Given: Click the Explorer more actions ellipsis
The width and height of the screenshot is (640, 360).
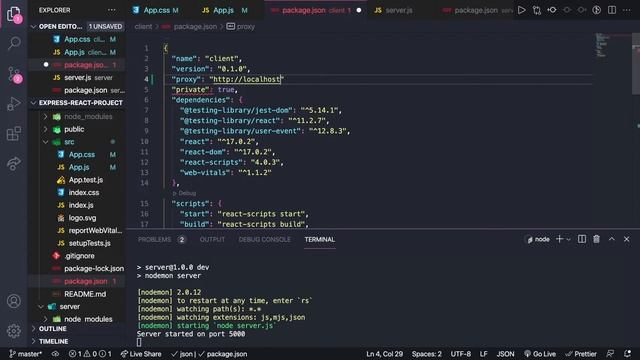Looking at the screenshot, I should pos(111,10).
